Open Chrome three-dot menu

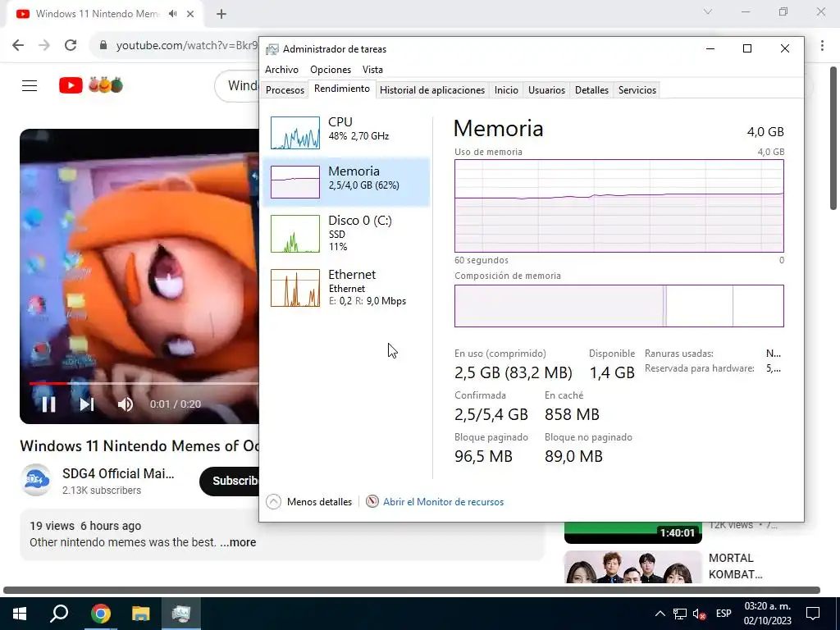tap(822, 46)
